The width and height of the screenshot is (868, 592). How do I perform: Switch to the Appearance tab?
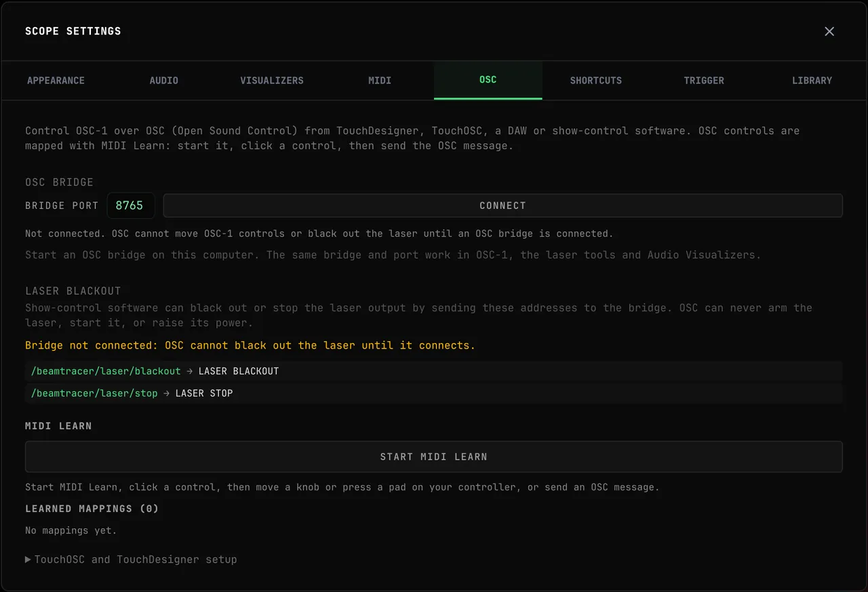click(56, 80)
